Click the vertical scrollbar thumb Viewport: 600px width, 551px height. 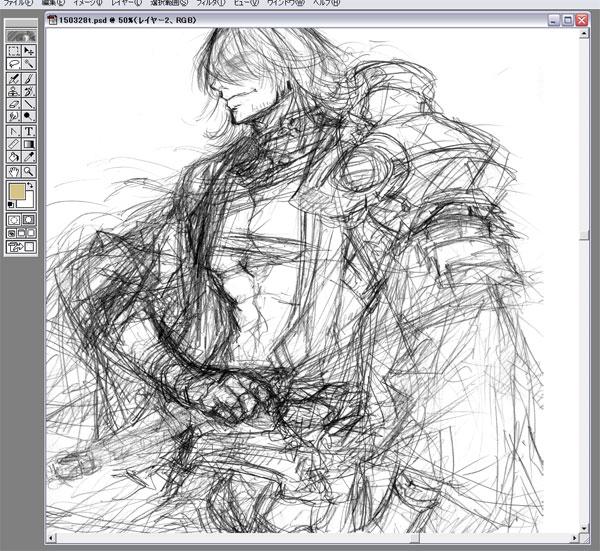[x=584, y=235]
